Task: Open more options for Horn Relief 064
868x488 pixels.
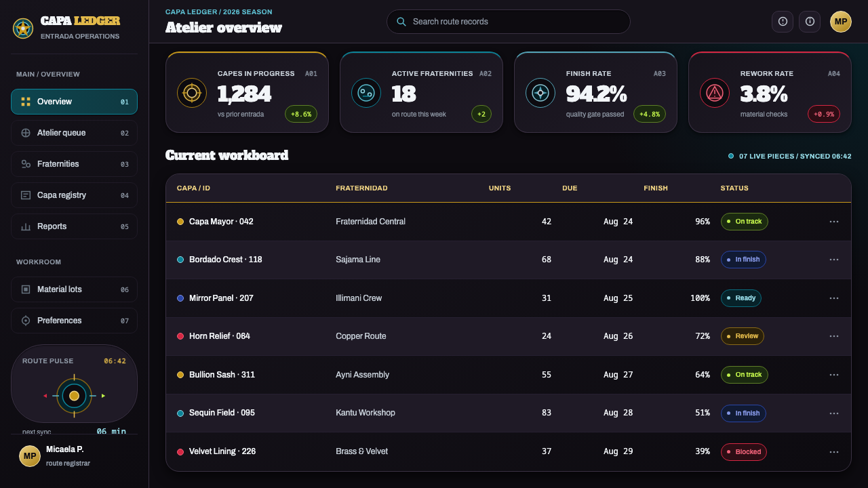Action: 834,336
